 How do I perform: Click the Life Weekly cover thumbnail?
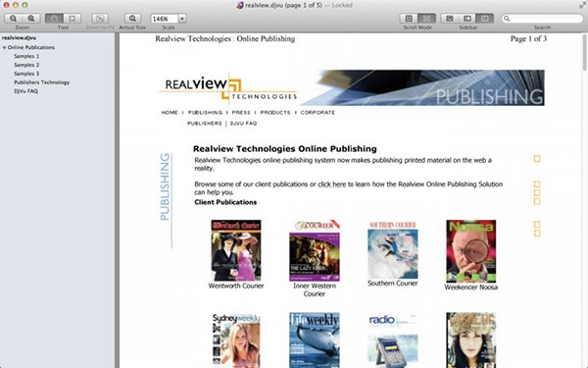pos(315,341)
